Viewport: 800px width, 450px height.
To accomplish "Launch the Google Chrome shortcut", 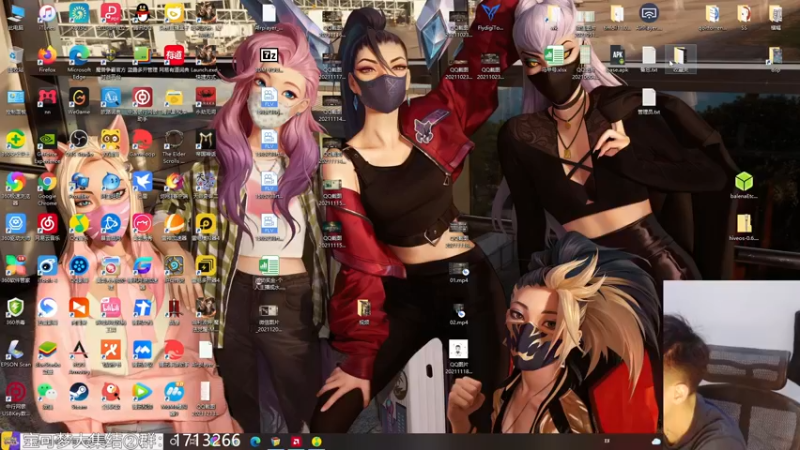I will click(x=47, y=182).
